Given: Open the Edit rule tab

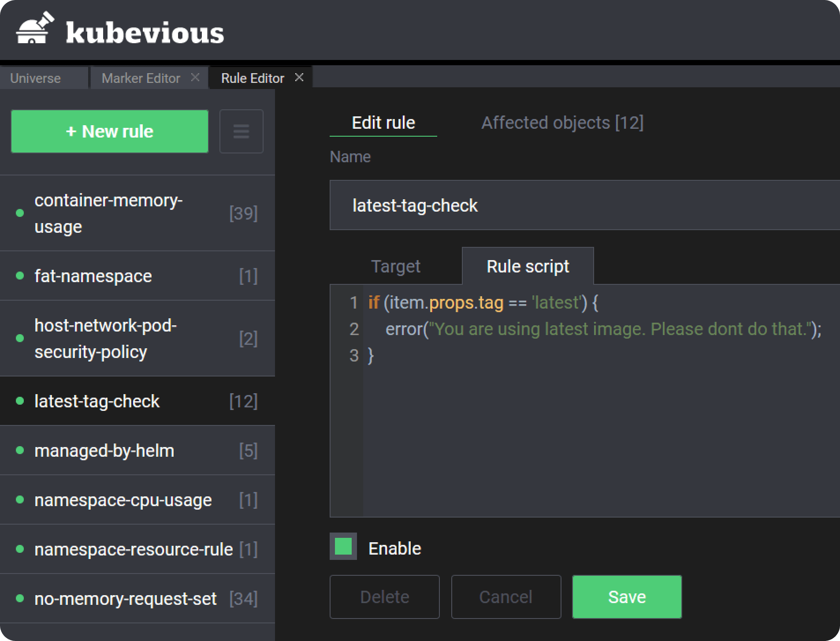Looking at the screenshot, I should (x=383, y=123).
